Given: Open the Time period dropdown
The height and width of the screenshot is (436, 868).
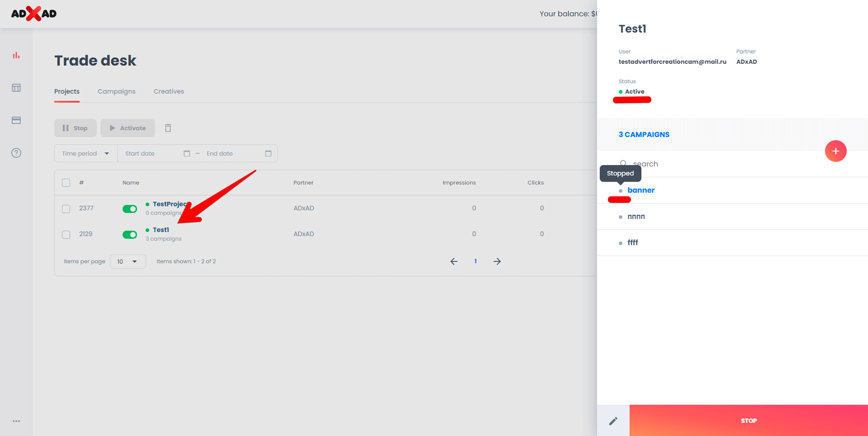Looking at the screenshot, I should click(86, 153).
